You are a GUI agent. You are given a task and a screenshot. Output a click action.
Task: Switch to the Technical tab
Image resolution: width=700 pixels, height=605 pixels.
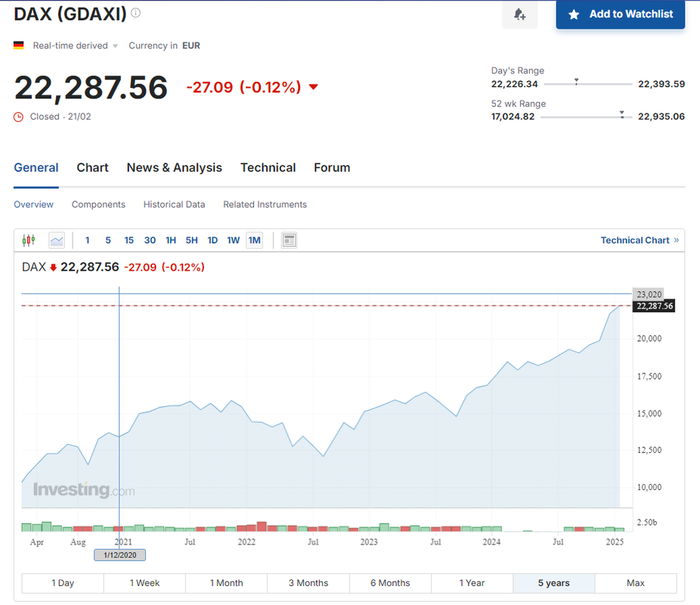click(x=268, y=167)
